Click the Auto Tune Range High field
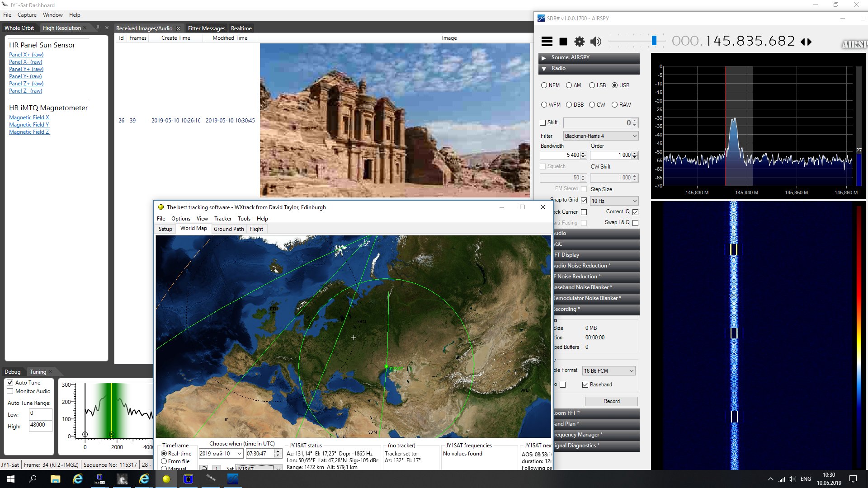868x488 pixels. (x=41, y=426)
